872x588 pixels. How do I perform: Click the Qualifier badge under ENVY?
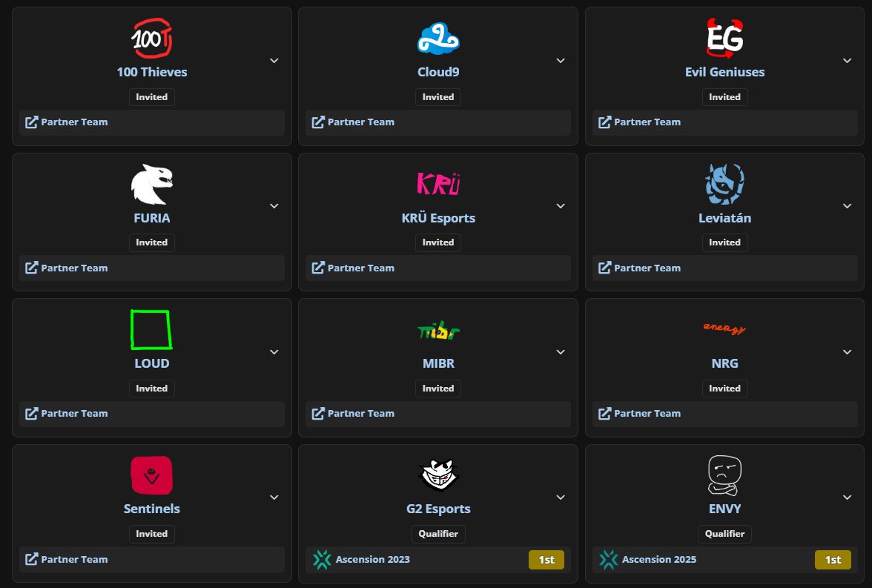(x=724, y=533)
